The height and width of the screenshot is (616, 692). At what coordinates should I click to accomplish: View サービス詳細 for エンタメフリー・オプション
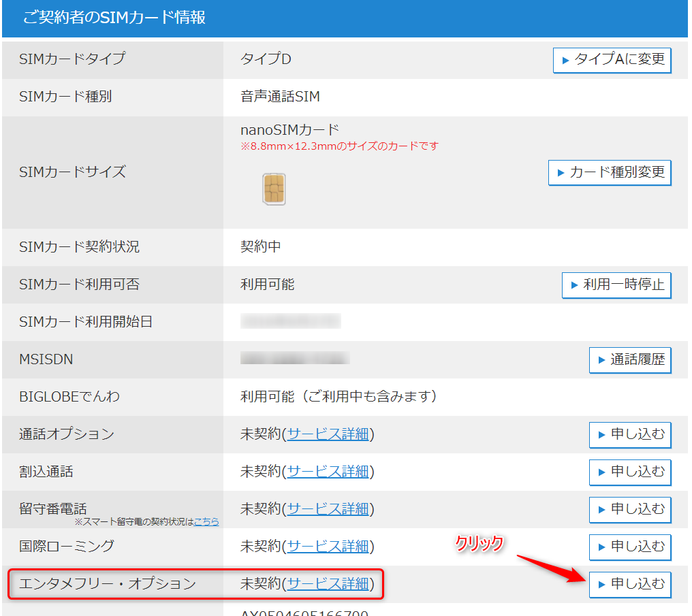(x=328, y=584)
